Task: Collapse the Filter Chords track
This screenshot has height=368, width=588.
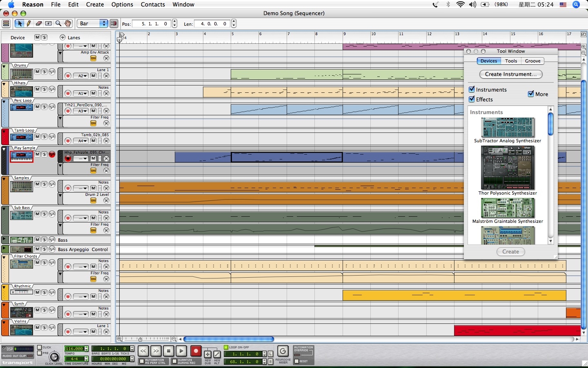Action: click(x=4, y=257)
